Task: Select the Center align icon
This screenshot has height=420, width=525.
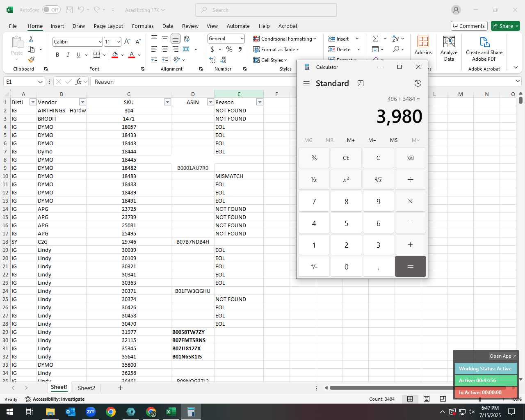Action: tap(165, 49)
